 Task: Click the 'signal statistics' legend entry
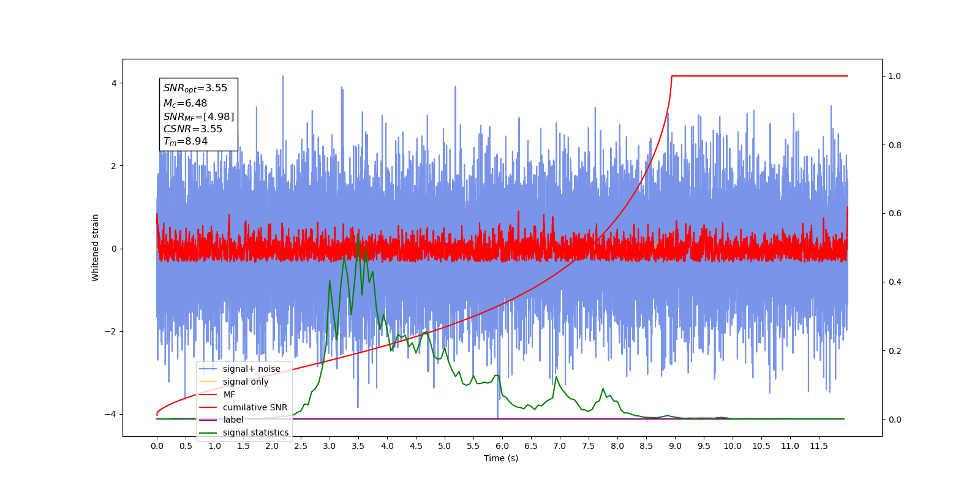point(255,432)
